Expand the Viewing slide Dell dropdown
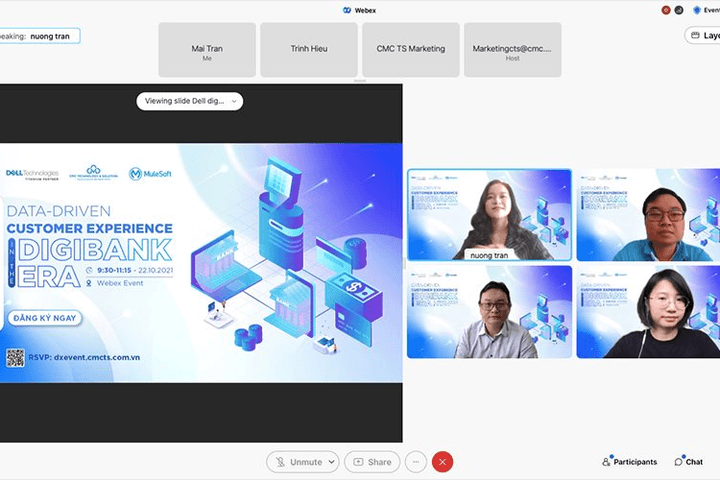Image resolution: width=720 pixels, height=480 pixels. (190, 101)
